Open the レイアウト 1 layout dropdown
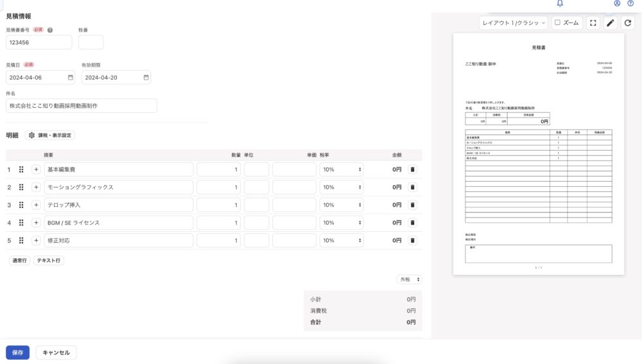 (x=514, y=23)
